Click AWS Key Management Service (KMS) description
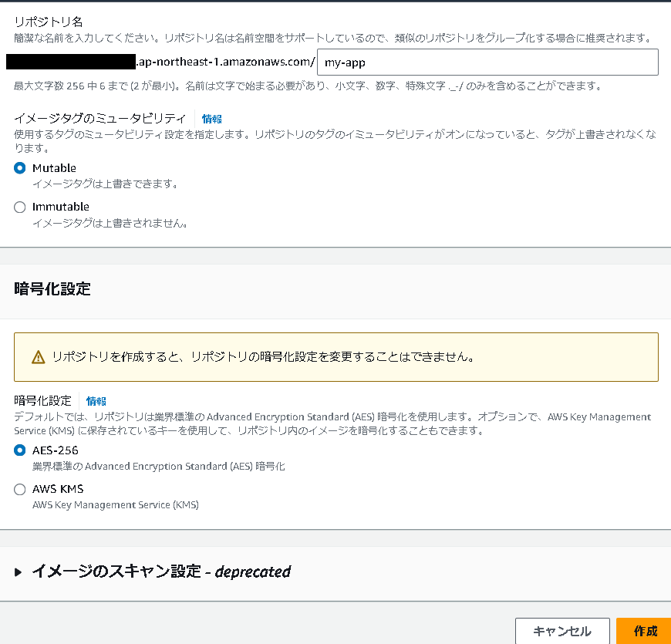 pos(116,505)
